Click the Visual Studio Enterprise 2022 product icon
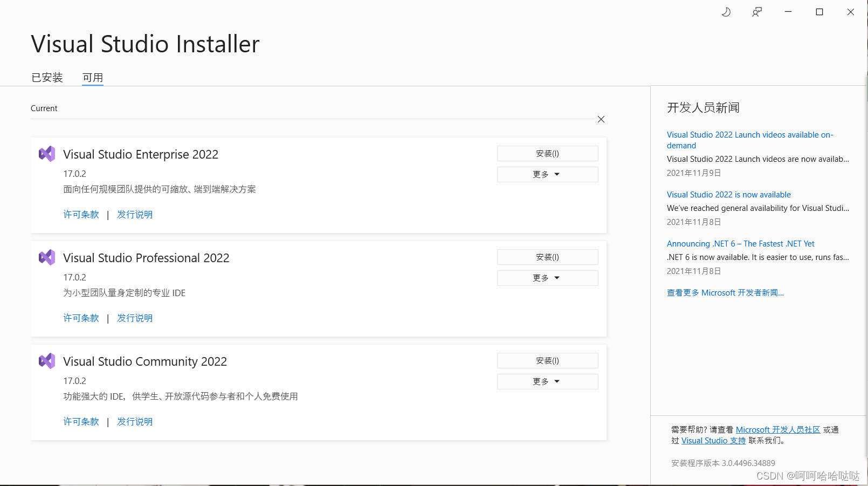 (46, 154)
